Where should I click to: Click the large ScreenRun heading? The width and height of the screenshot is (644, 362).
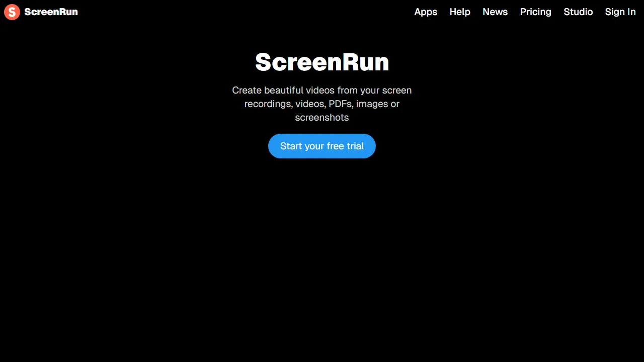[322, 62]
